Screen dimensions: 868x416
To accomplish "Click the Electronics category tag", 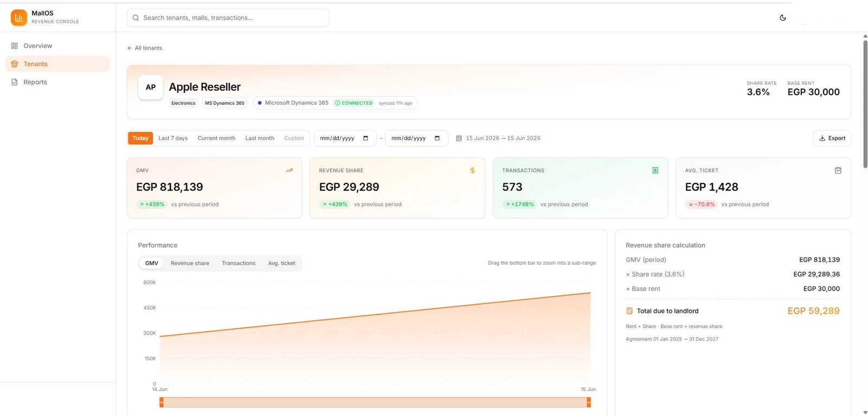I will (183, 103).
